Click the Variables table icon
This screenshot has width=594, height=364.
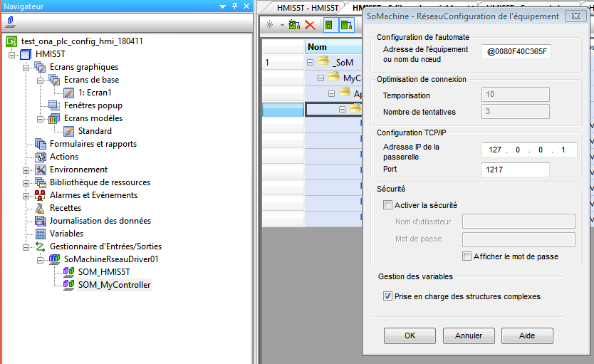tap(40, 234)
